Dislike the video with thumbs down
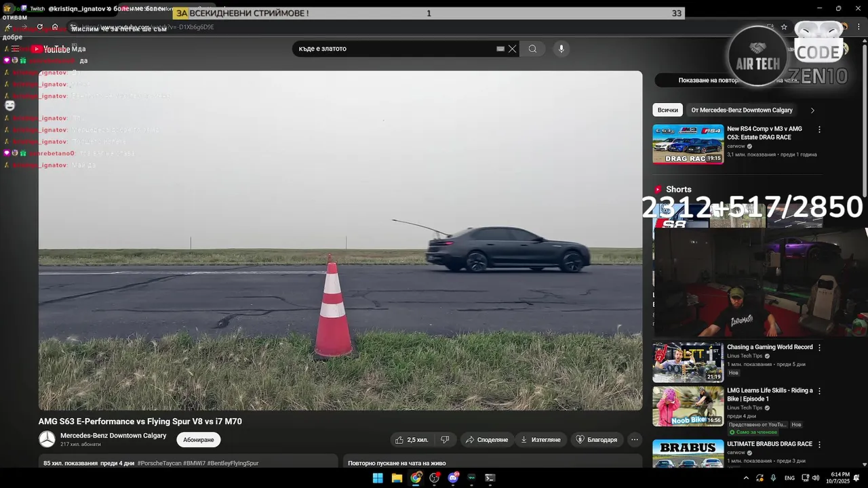The height and width of the screenshot is (488, 868). pyautogui.click(x=445, y=440)
